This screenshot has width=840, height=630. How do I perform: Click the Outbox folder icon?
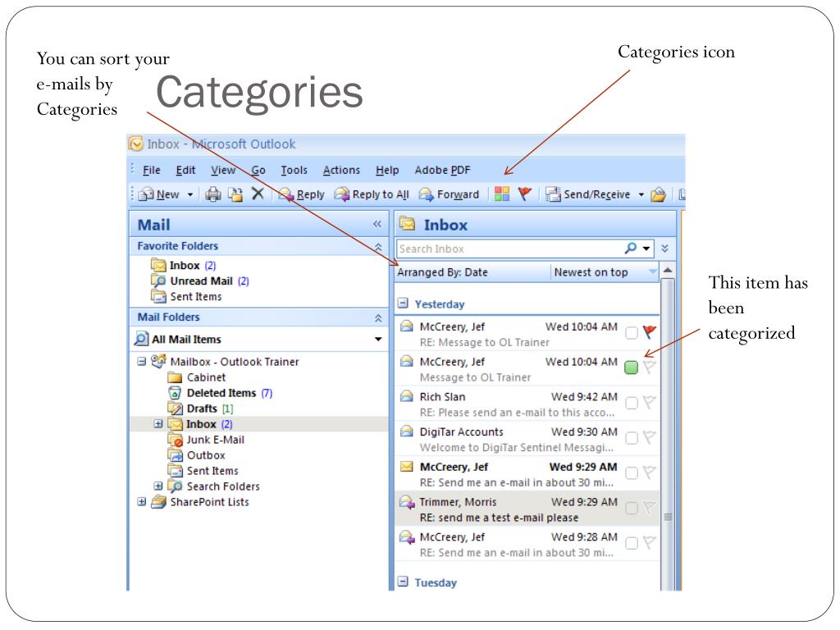pyautogui.click(x=176, y=455)
